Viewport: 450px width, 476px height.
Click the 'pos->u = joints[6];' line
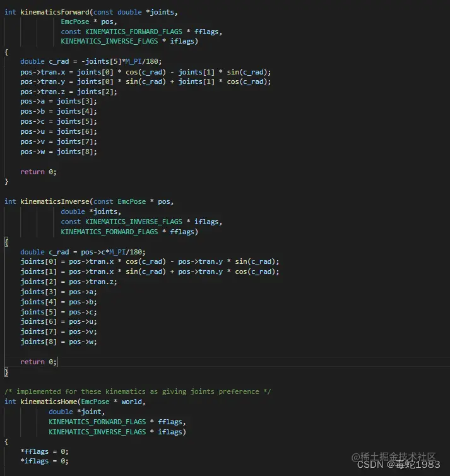pos(59,131)
